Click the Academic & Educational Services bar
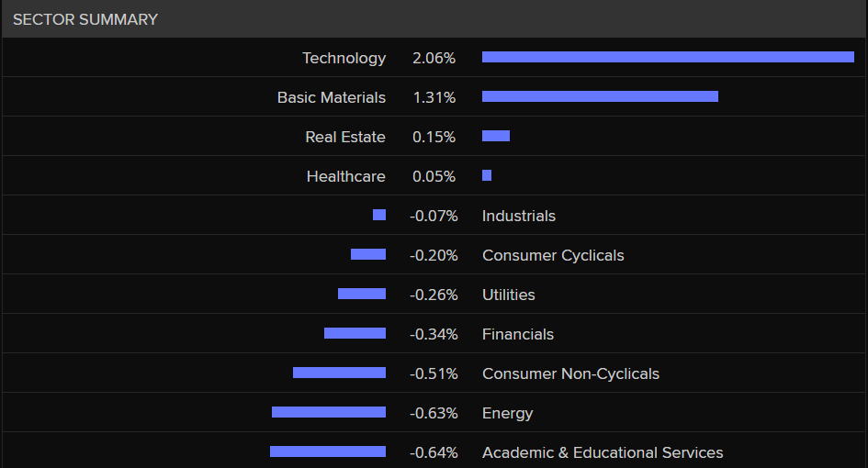Viewport: 868px width, 468px height. [x=327, y=451]
